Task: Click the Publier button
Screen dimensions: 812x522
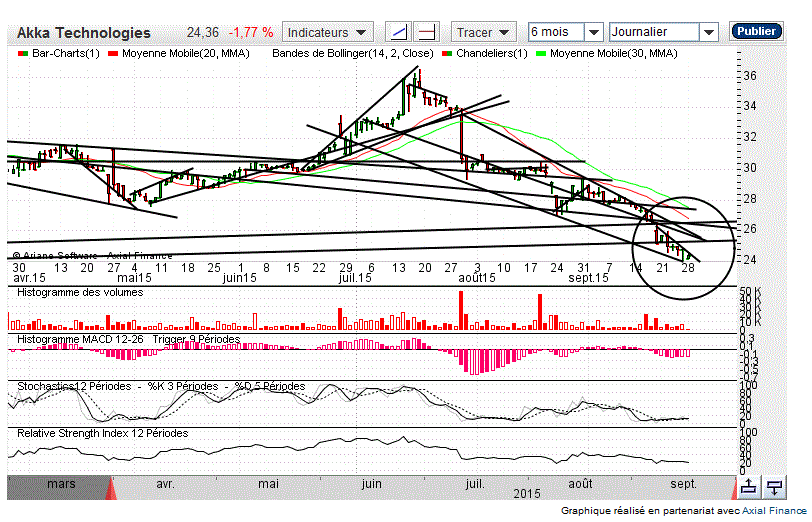Action: 756,31
